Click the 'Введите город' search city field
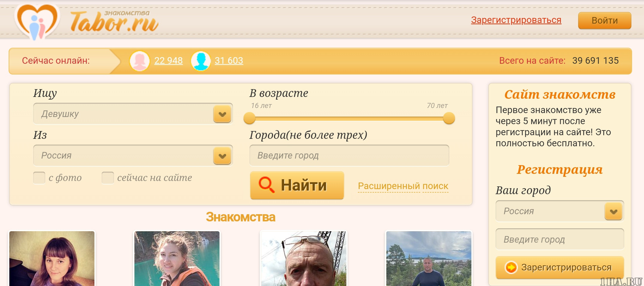Viewport: 644px width, 286px height. point(349,156)
